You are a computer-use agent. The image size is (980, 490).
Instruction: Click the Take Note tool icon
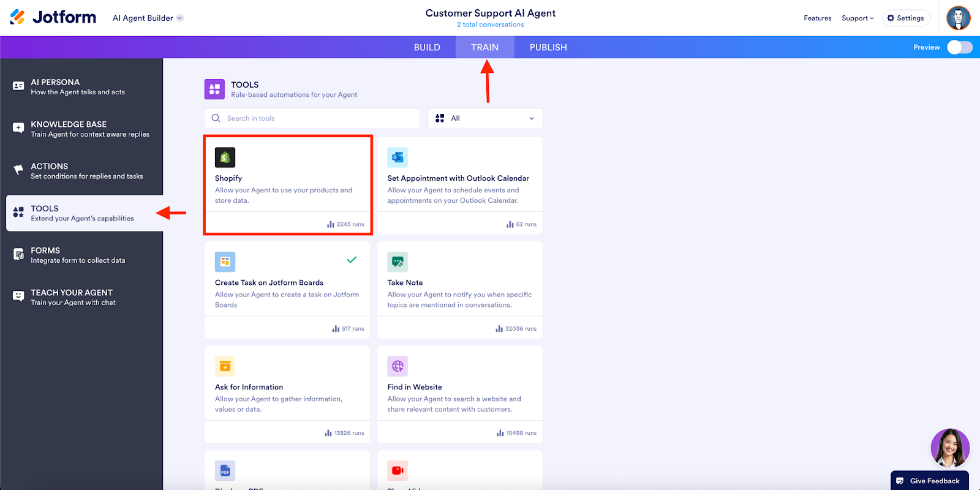tap(398, 262)
